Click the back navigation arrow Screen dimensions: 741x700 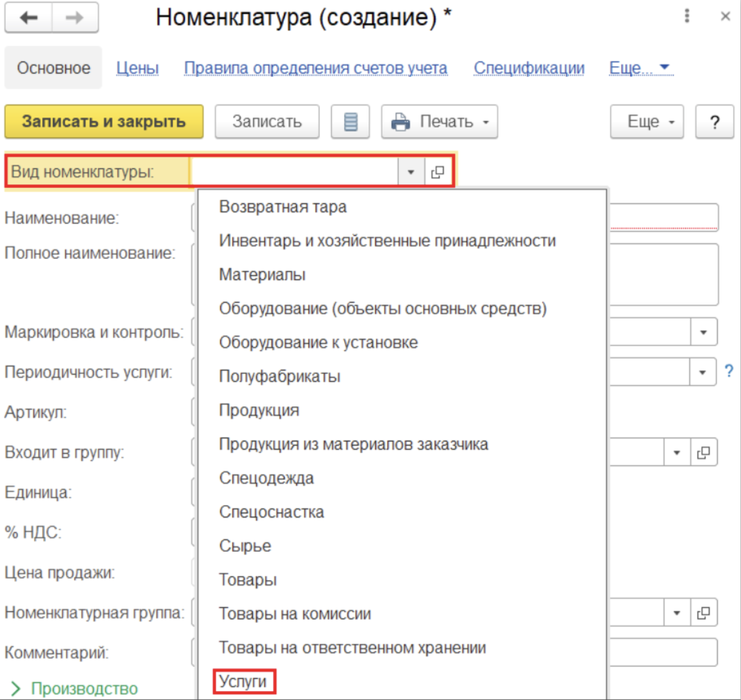[29, 18]
